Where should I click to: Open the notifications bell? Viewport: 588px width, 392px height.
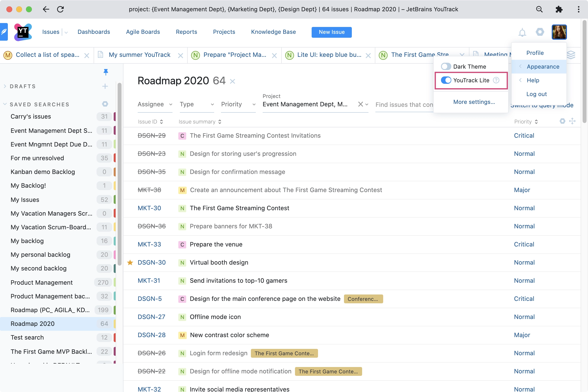(522, 32)
